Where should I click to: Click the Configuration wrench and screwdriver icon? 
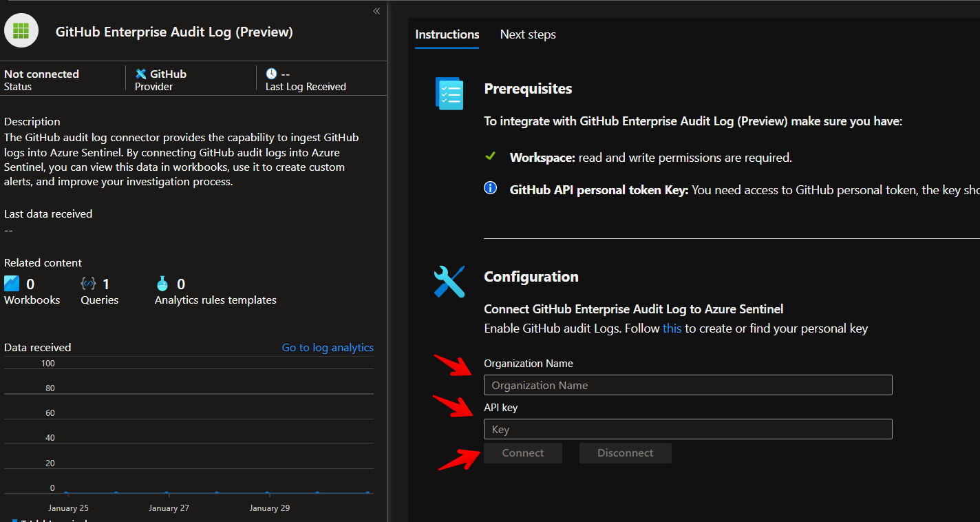click(449, 282)
